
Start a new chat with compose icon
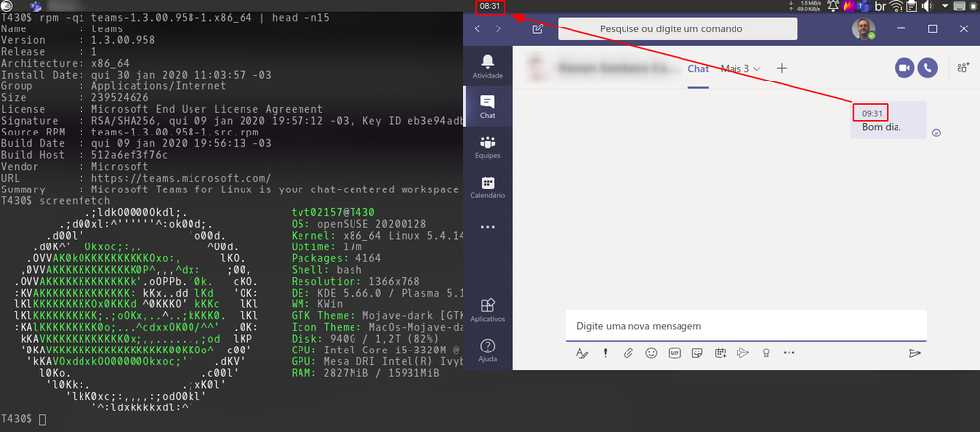(537, 28)
